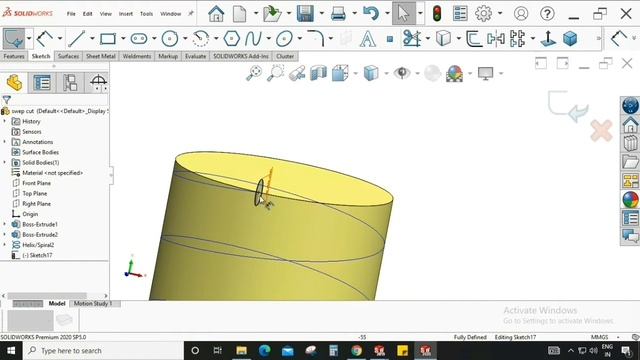Screen dimensions: 640x360
Task: Open the Windows Start button
Action: click(11, 351)
